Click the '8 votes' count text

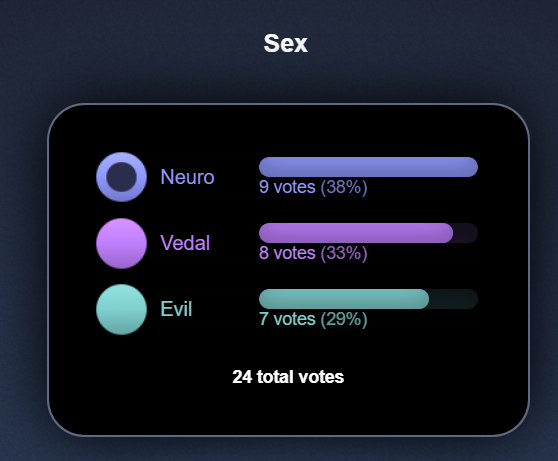tap(287, 253)
